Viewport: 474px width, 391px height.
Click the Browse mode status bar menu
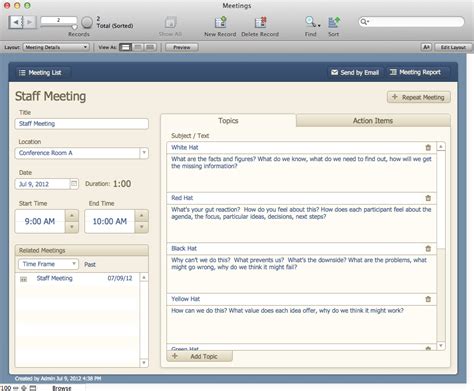pyautogui.click(x=62, y=388)
